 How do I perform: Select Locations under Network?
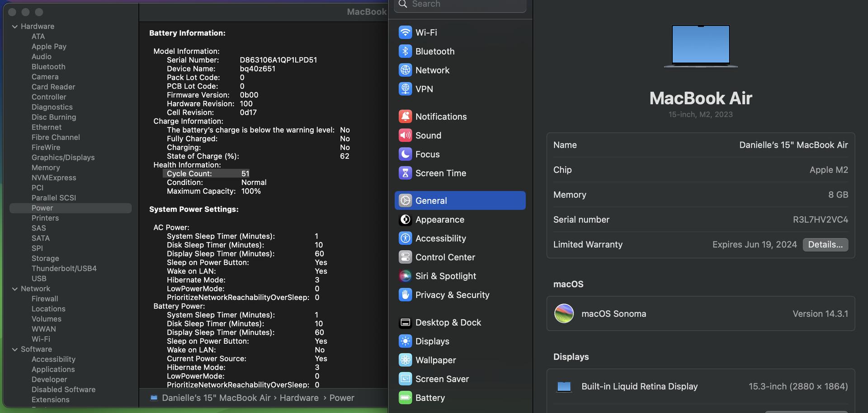coord(48,309)
